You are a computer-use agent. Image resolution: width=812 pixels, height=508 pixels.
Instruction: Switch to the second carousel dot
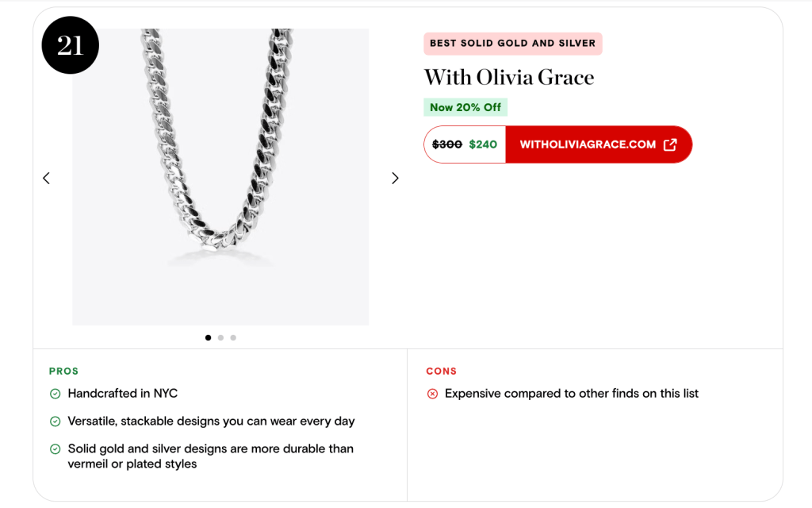coord(220,337)
